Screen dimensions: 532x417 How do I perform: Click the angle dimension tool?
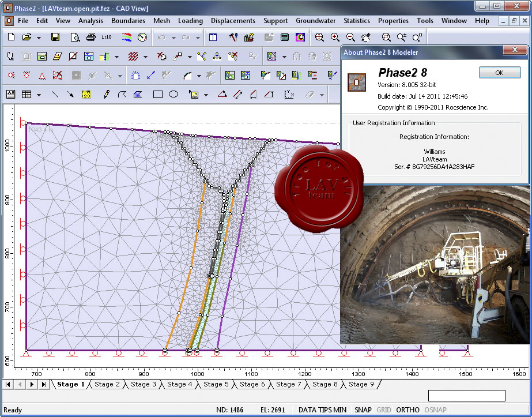(x=222, y=94)
